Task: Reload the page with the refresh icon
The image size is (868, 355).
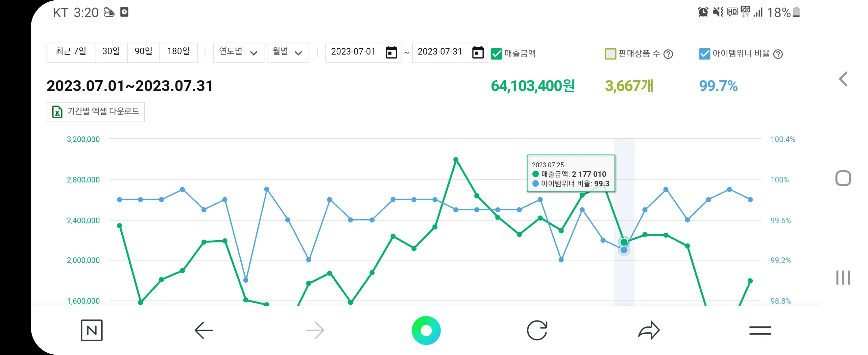Action: click(538, 330)
